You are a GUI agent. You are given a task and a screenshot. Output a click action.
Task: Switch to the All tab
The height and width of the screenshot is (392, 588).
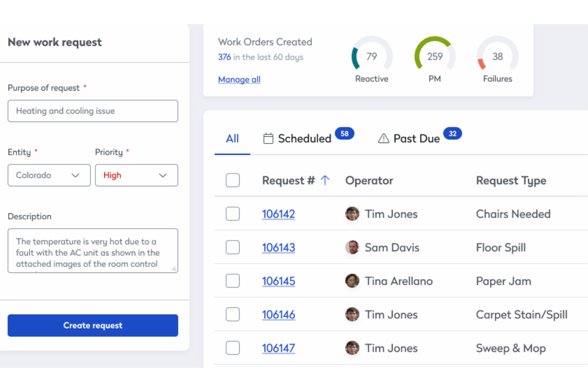tap(232, 138)
